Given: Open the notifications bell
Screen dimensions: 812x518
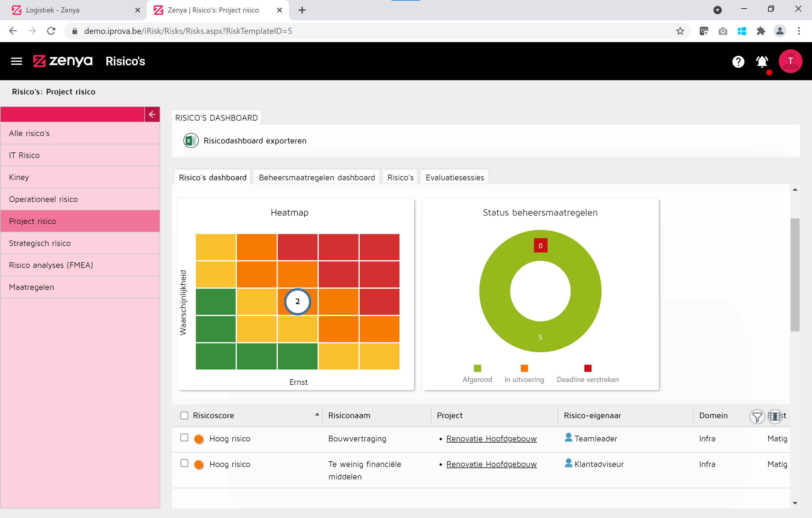Looking at the screenshot, I should point(762,62).
